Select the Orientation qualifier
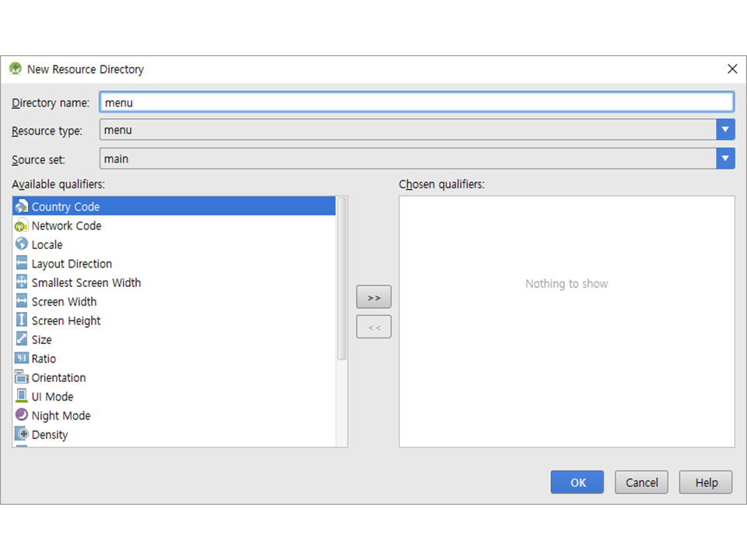Image resolution: width=747 pixels, height=560 pixels. point(58,378)
